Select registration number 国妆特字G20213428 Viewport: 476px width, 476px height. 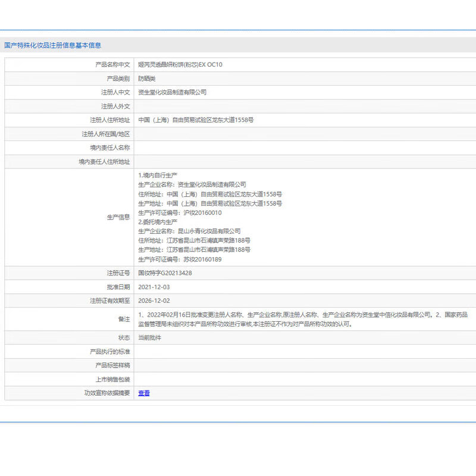pos(165,273)
